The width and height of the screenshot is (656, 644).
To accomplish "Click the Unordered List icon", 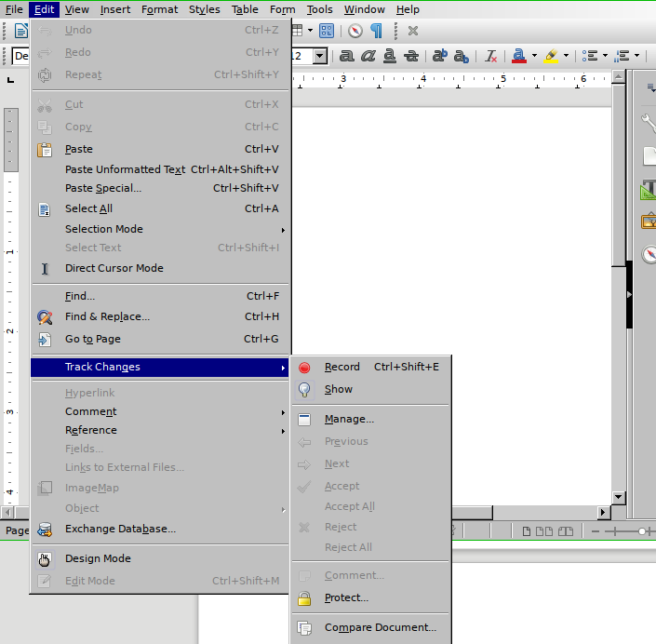I will (590, 56).
